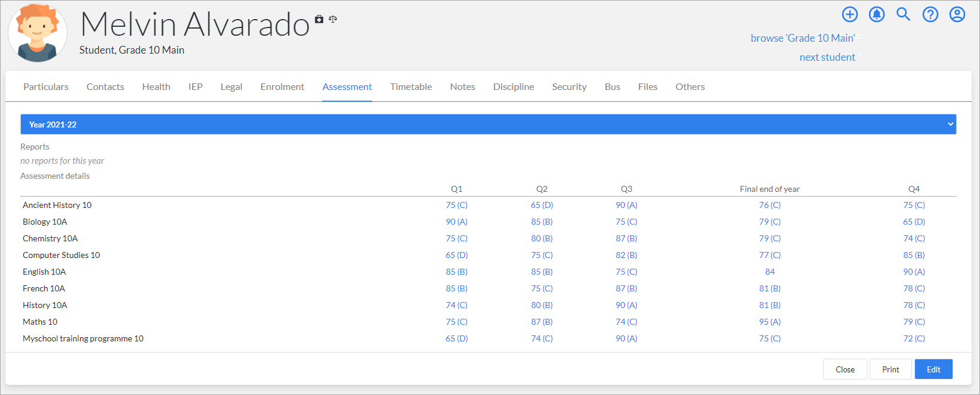Click the search magnifier icon
Image resolution: width=980 pixels, height=395 pixels.
click(x=904, y=14)
